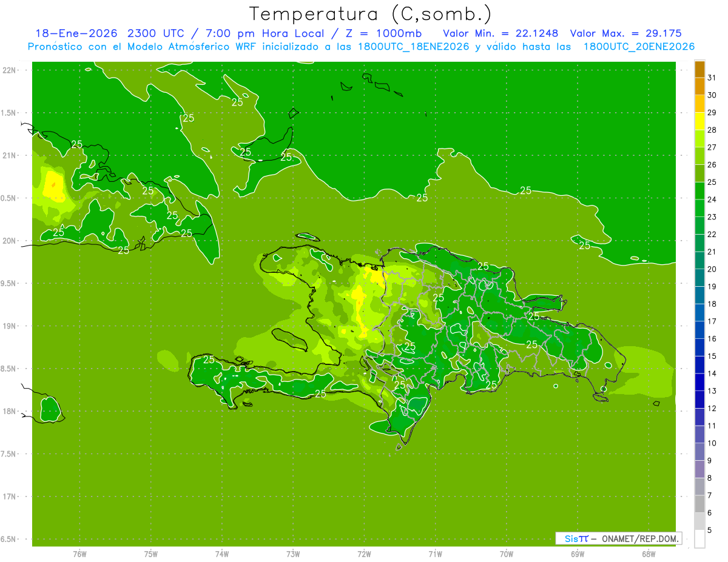Screen dimensions: 728x562
Task: Click the legend value "22"
Action: (712, 235)
